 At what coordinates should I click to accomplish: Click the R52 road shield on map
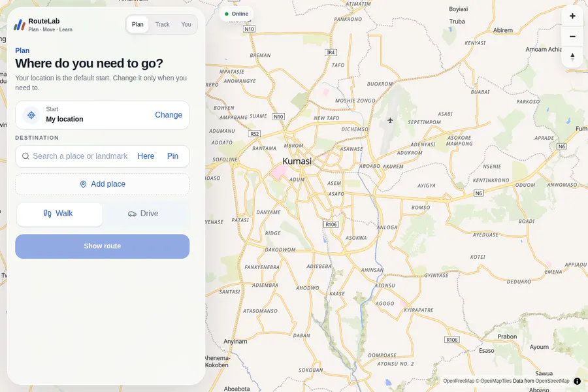(x=255, y=134)
